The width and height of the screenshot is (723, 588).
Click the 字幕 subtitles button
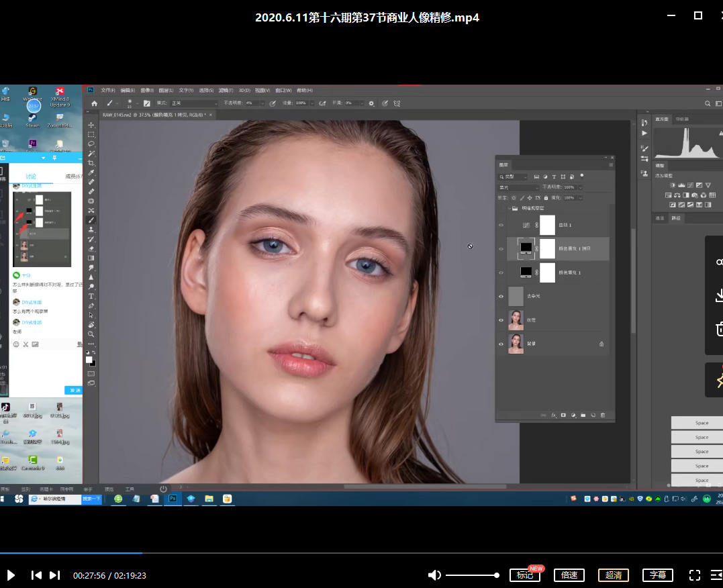[657, 575]
